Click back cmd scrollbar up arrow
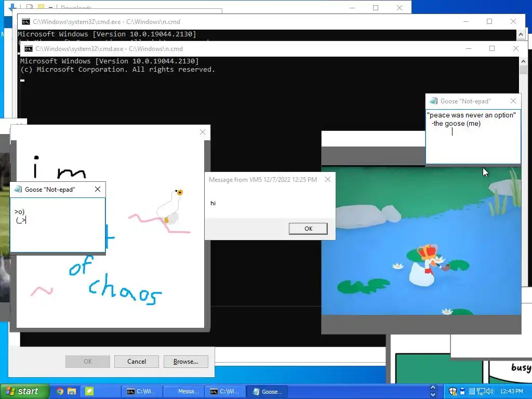The width and height of the screenshot is (532, 399). coord(521,34)
